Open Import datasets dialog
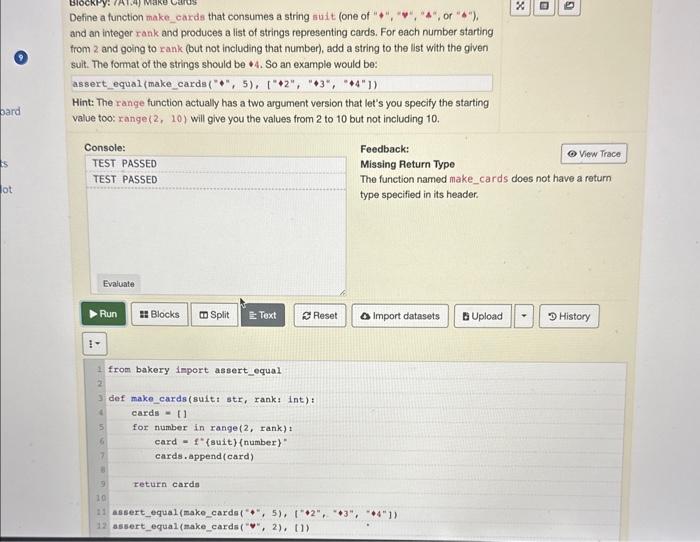The width and height of the screenshot is (700, 542). coord(400,316)
